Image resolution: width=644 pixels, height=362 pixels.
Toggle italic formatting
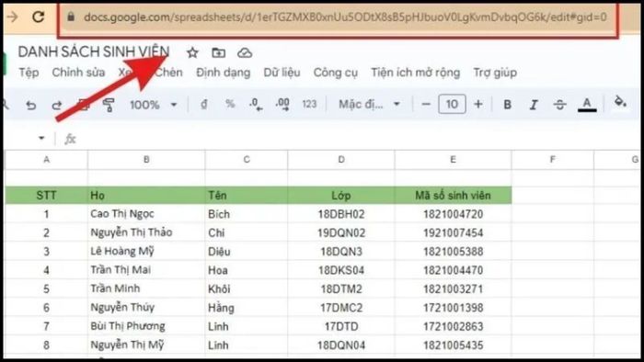click(x=533, y=105)
